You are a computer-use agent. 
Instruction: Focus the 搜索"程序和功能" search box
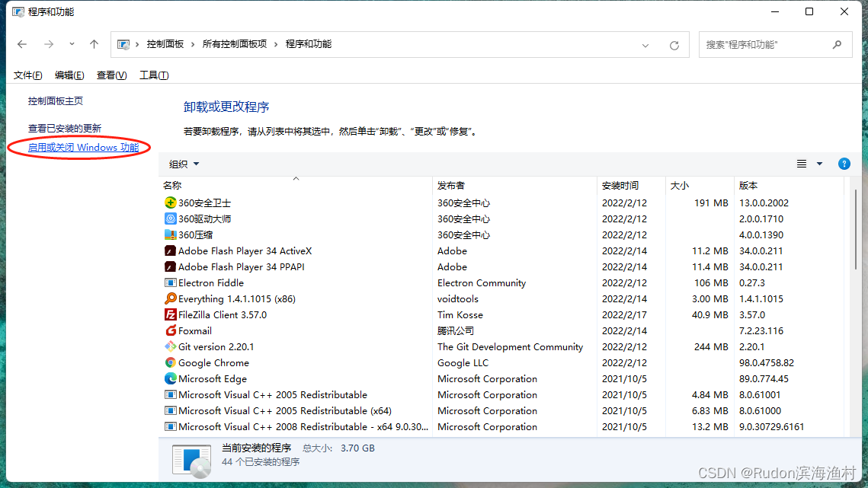[775, 44]
